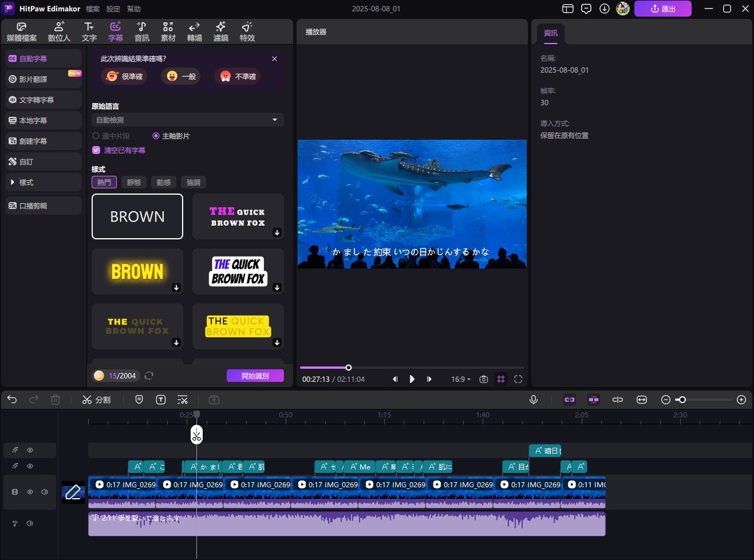Click the microphone voiceover record icon
The width and height of the screenshot is (754, 560).
click(x=534, y=400)
